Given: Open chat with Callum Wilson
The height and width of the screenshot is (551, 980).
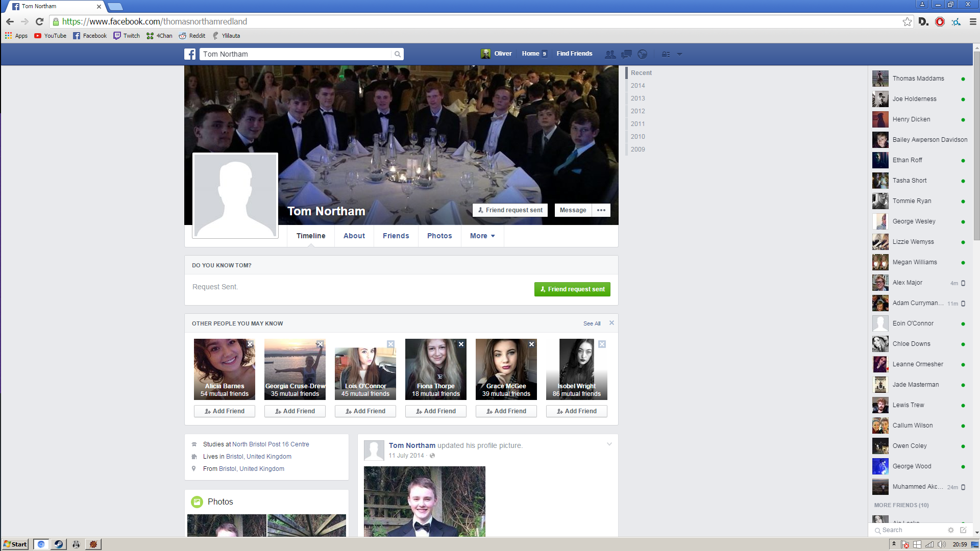Looking at the screenshot, I should (x=920, y=425).
